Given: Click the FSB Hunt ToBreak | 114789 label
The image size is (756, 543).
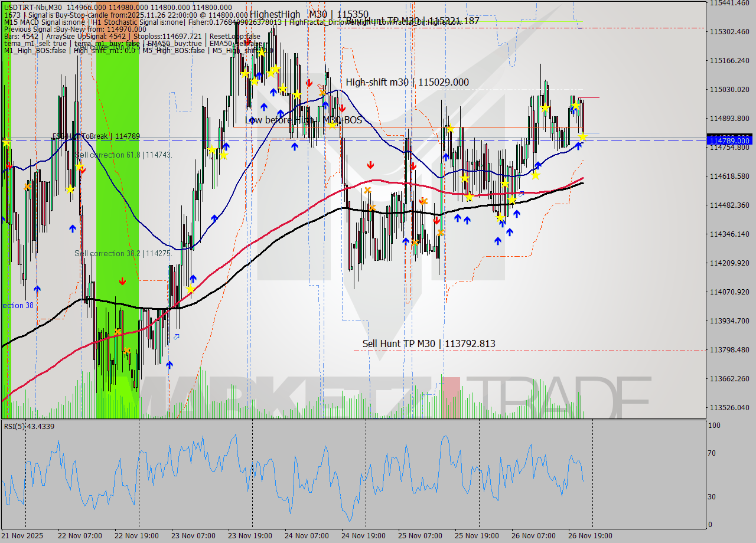Looking at the screenshot, I should (x=94, y=136).
